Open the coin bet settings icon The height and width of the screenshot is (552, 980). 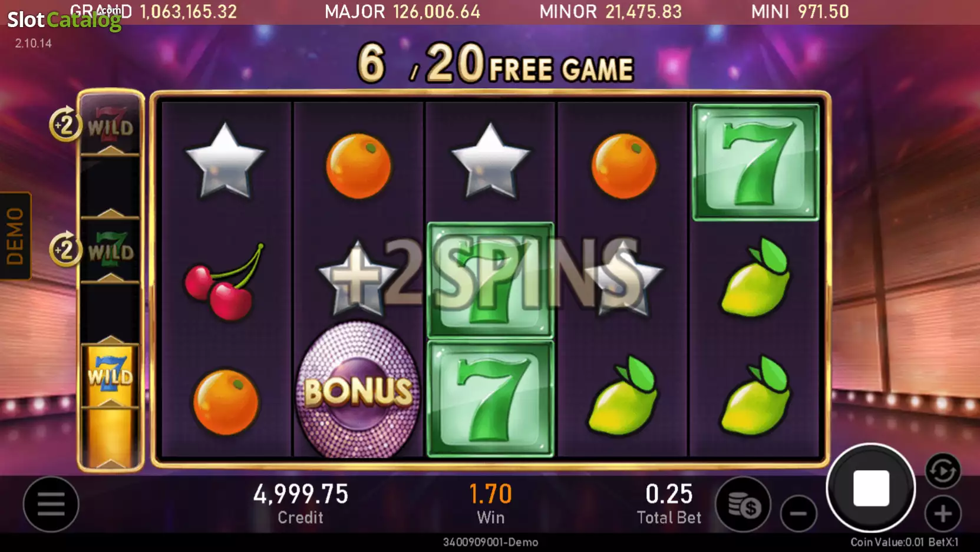point(744,505)
